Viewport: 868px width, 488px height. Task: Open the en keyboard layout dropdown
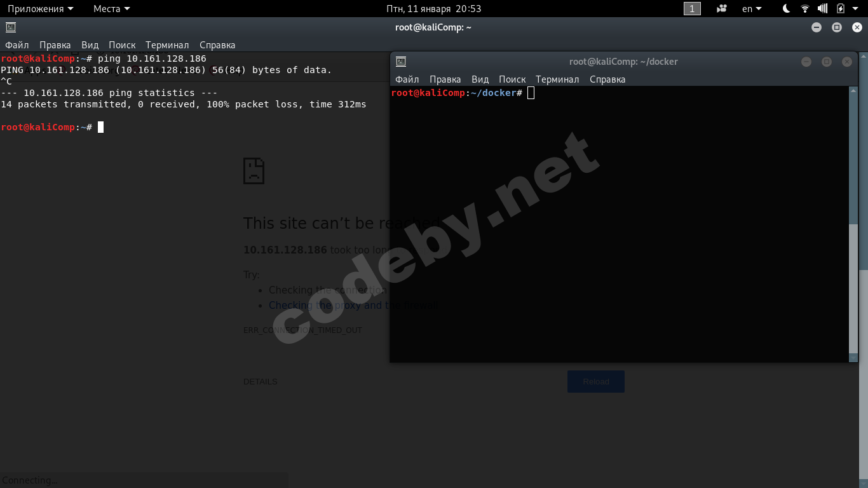click(x=752, y=9)
